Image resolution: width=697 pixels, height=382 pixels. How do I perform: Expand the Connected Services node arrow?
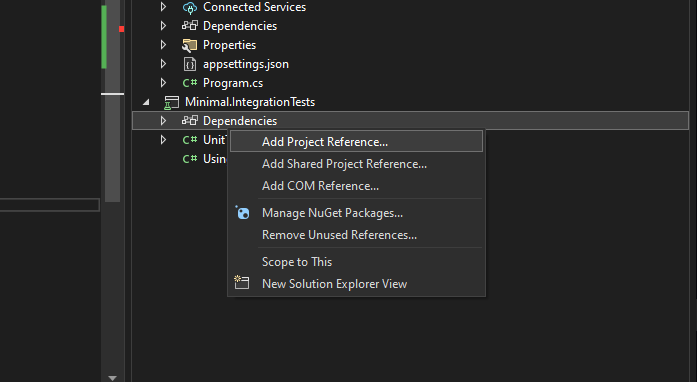point(163,7)
